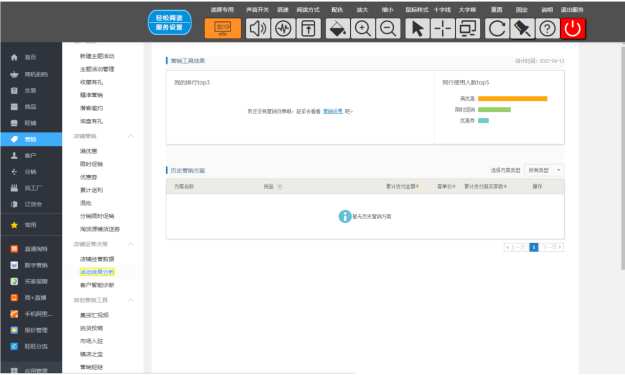Open the 所有类型 plan type dropdown
The image size is (625, 375).
[544, 170]
